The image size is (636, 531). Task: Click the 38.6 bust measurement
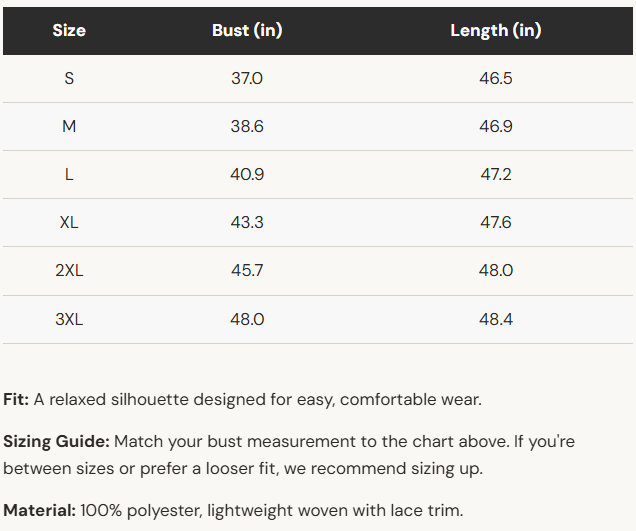click(247, 126)
